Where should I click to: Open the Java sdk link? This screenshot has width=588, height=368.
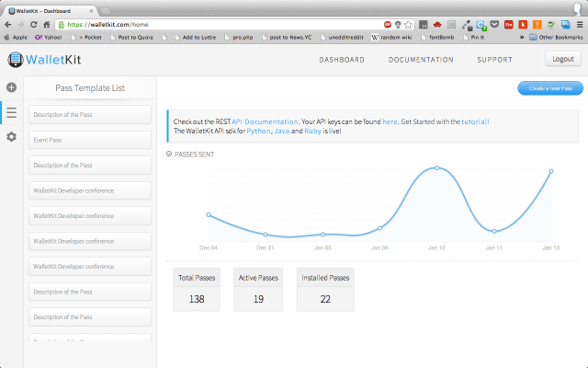[x=282, y=131]
